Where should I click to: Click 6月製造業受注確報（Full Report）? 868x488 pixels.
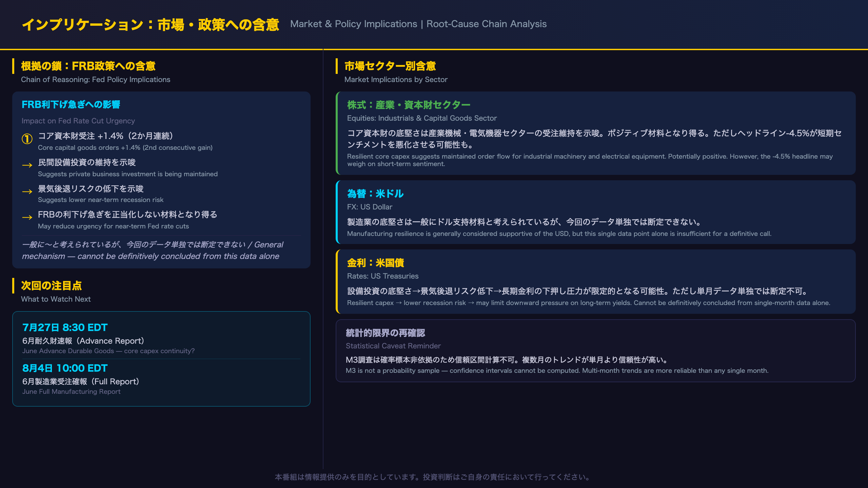82,382
